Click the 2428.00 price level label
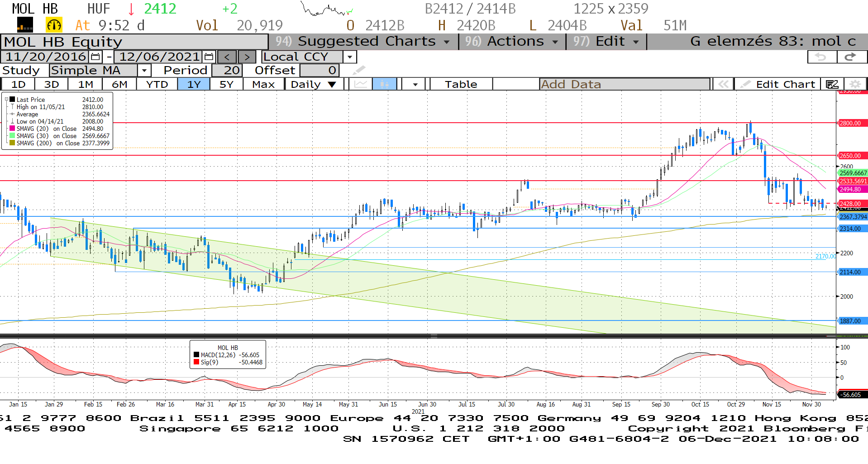Viewport: 868px width, 464px height. pyautogui.click(x=853, y=204)
